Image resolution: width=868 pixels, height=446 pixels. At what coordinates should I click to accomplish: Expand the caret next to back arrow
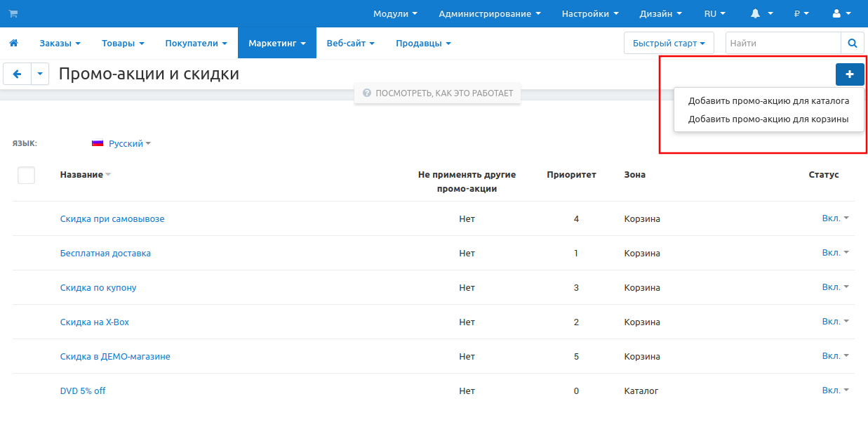click(x=40, y=74)
